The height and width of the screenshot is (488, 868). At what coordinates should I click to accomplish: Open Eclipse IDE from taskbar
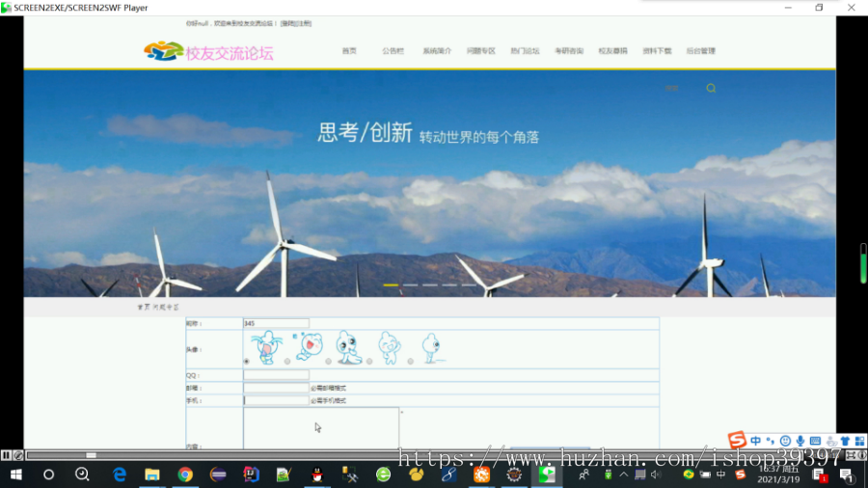coord(218,474)
